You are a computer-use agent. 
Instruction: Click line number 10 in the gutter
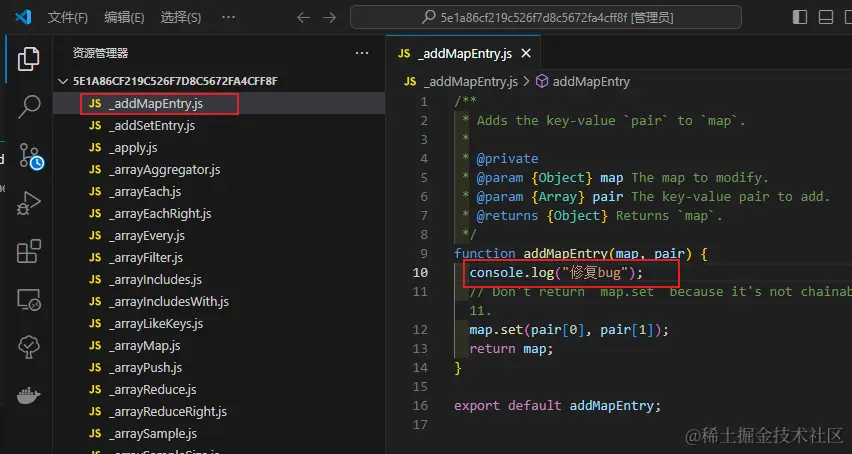tap(420, 272)
